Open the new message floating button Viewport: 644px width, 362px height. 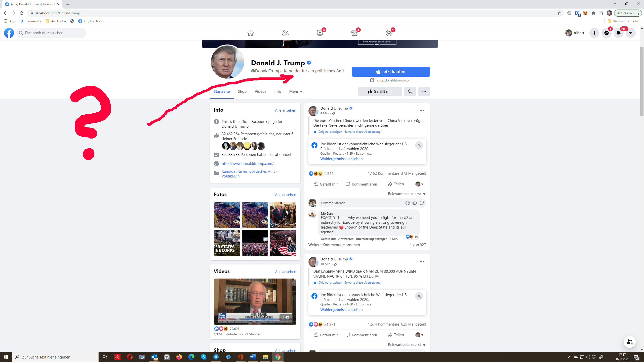point(630,342)
